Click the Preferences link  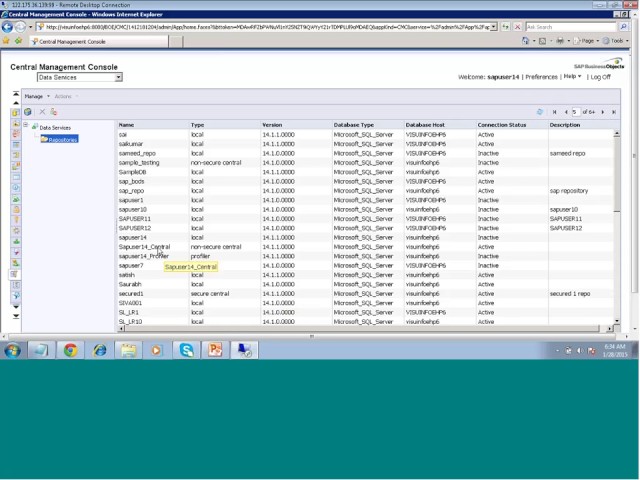[x=541, y=77]
